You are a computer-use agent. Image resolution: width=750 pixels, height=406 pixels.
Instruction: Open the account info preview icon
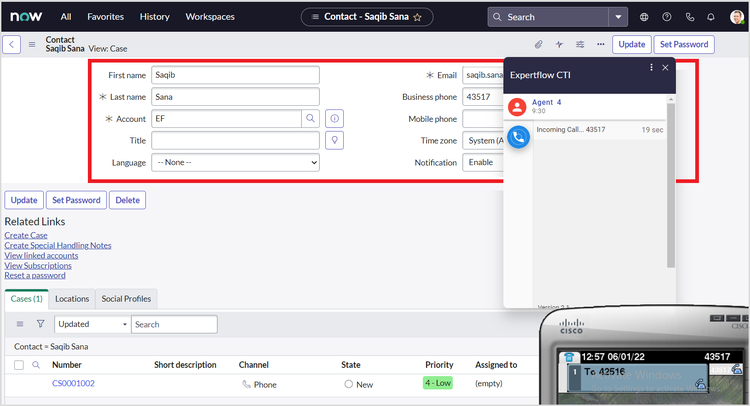coord(335,118)
